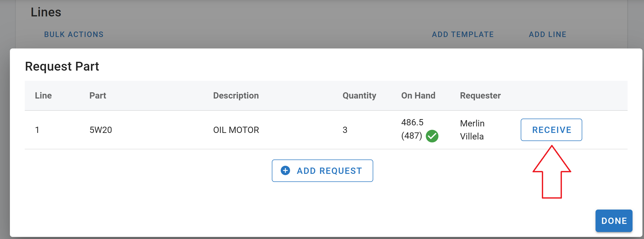Screen dimensions: 644x239
Task: Click the Add Template link
Action: click(463, 34)
